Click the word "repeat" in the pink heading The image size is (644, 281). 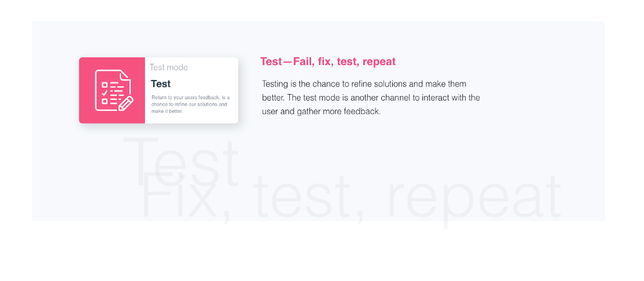pos(379,62)
